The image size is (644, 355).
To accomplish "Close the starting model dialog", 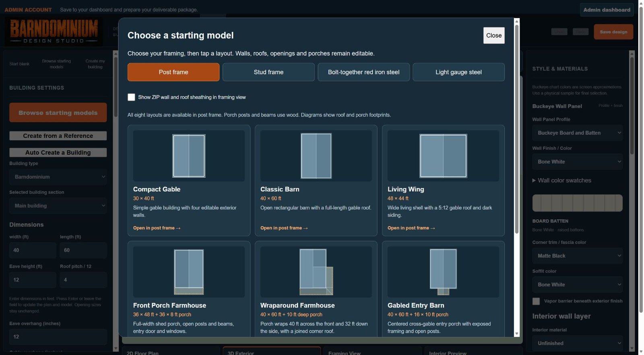I will click(x=494, y=35).
